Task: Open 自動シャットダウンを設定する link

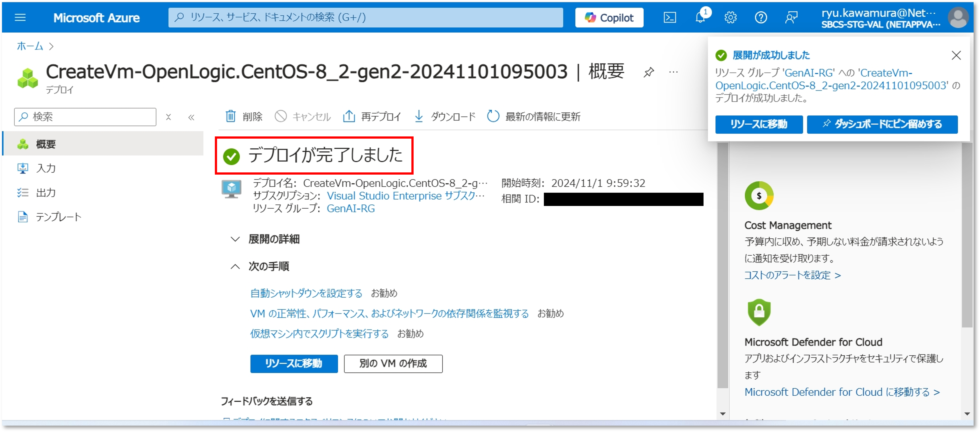Action: pos(306,293)
